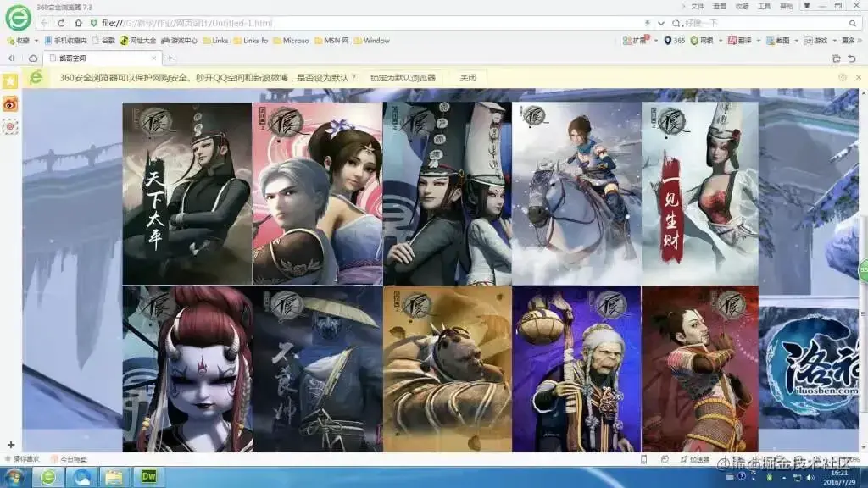Viewport: 868px width, 488px height.
Task: Expand the 游戏 dropdown arrow
Action: 834,41
